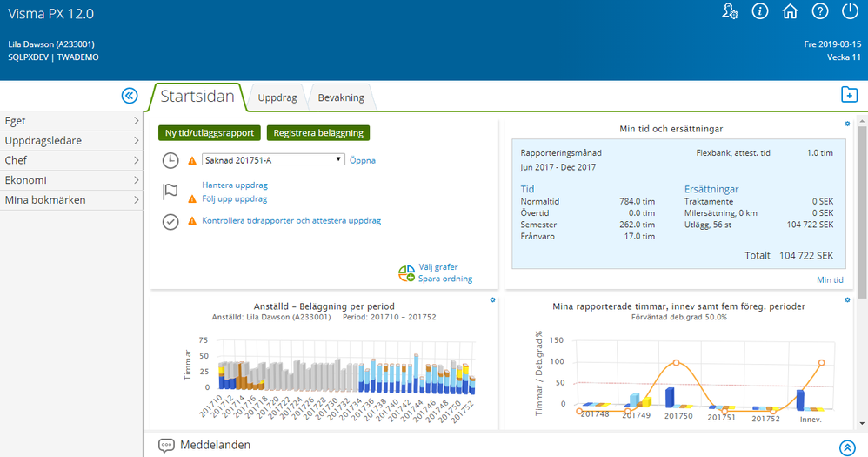Expand the Mina bokmärken sidebar section
868x457 pixels.
click(71, 200)
